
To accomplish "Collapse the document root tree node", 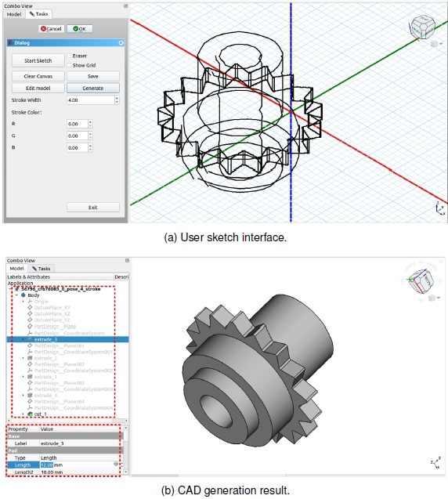I will tap(10, 289).
